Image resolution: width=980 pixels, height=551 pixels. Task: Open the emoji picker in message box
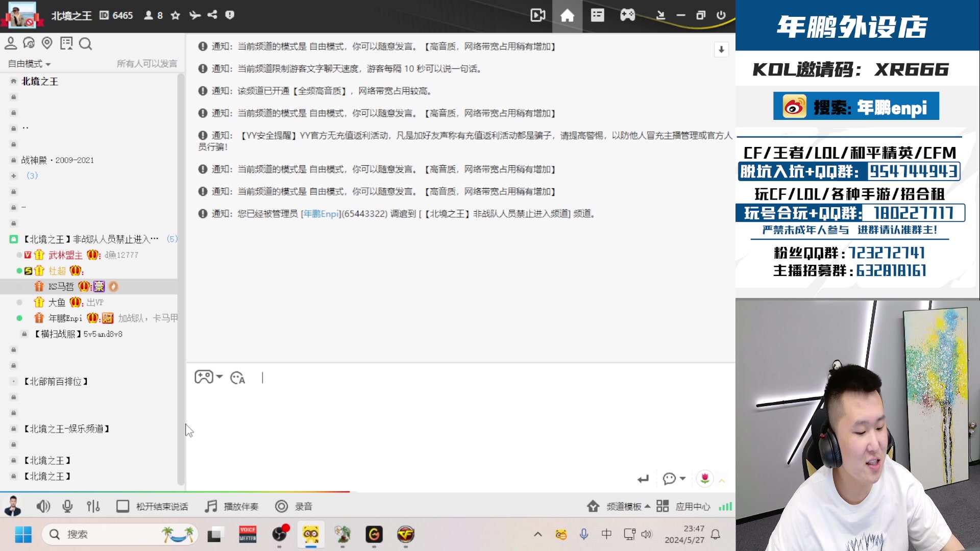tap(237, 378)
